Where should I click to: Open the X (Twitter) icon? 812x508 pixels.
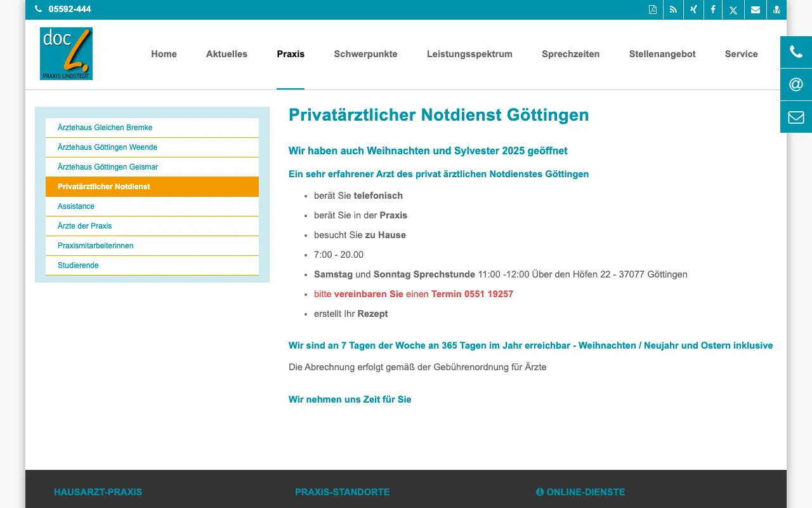(733, 10)
